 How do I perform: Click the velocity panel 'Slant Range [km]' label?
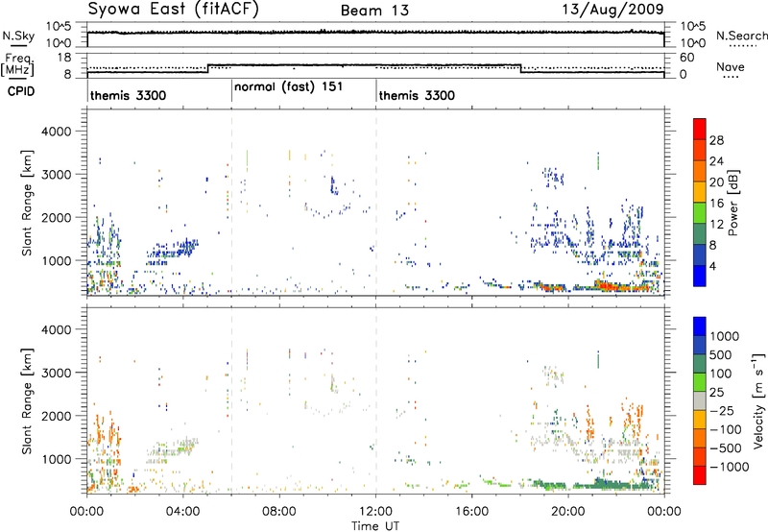27,400
